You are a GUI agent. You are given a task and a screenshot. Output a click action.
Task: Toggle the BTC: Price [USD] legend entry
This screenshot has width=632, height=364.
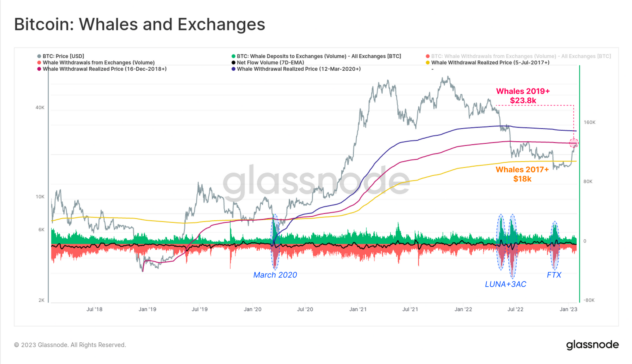click(60, 56)
